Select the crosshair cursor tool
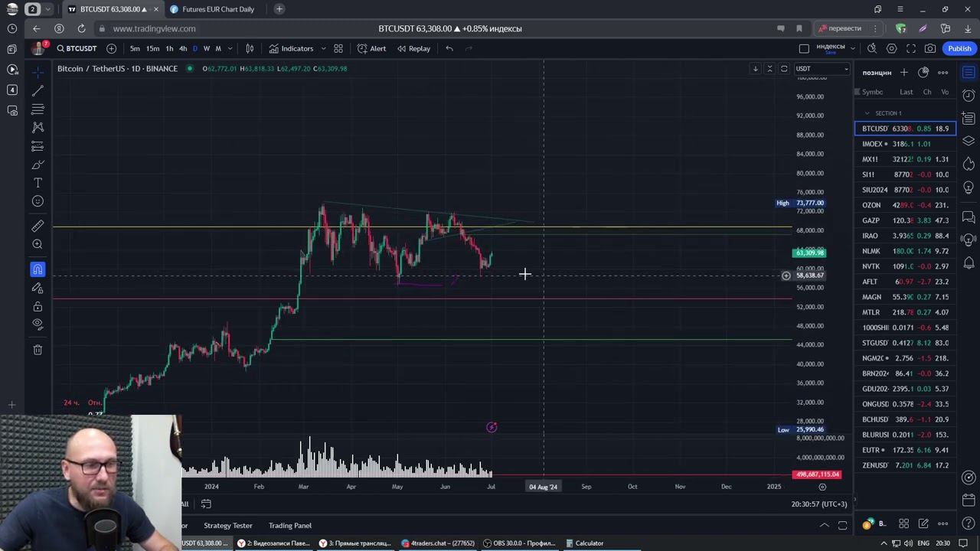Image resolution: width=980 pixels, height=551 pixels. pyautogui.click(x=38, y=72)
